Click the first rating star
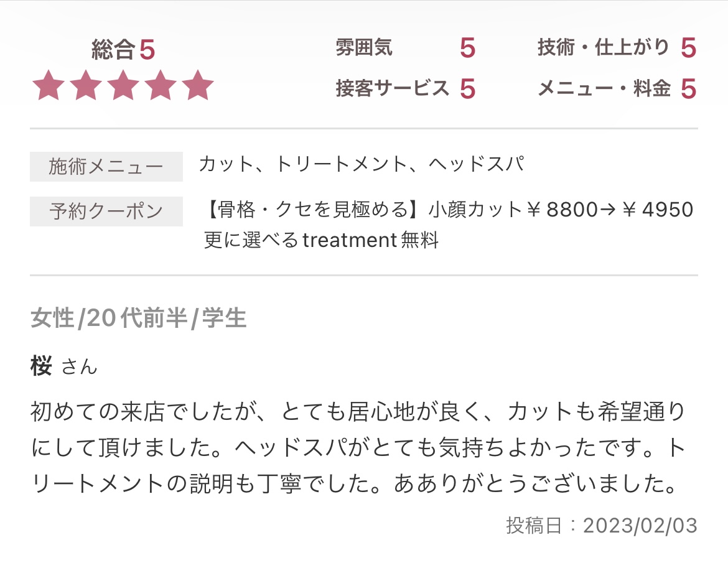The height and width of the screenshot is (563, 728). click(48, 86)
